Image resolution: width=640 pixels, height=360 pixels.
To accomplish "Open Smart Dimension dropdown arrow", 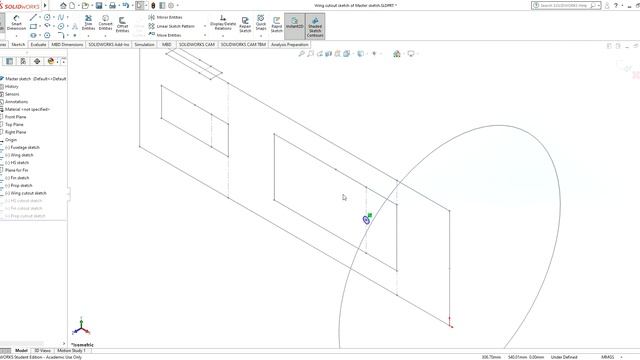I will (x=16, y=36).
